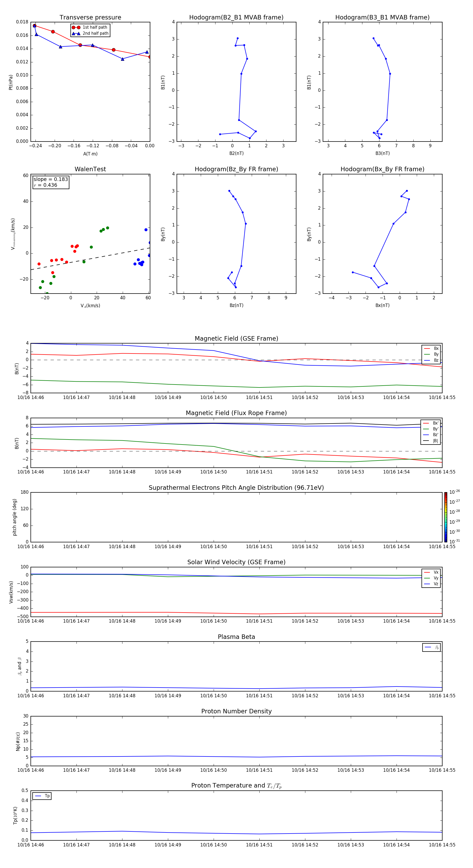This screenshot has width=473, height=868.
Task: Click the "Magnetic Field (Flux Rope Frame)" title
Action: (236, 413)
